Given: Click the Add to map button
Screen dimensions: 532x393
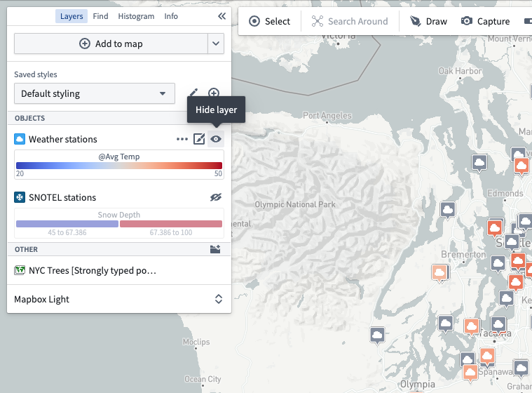Looking at the screenshot, I should point(111,44).
